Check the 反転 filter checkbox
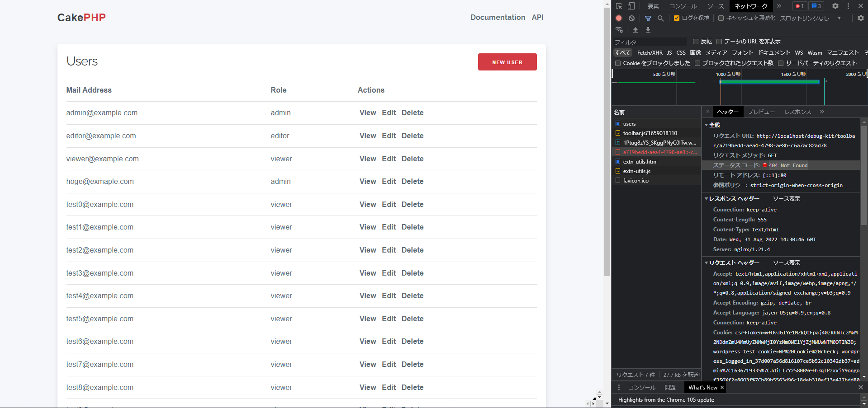868x408 pixels. tap(695, 41)
